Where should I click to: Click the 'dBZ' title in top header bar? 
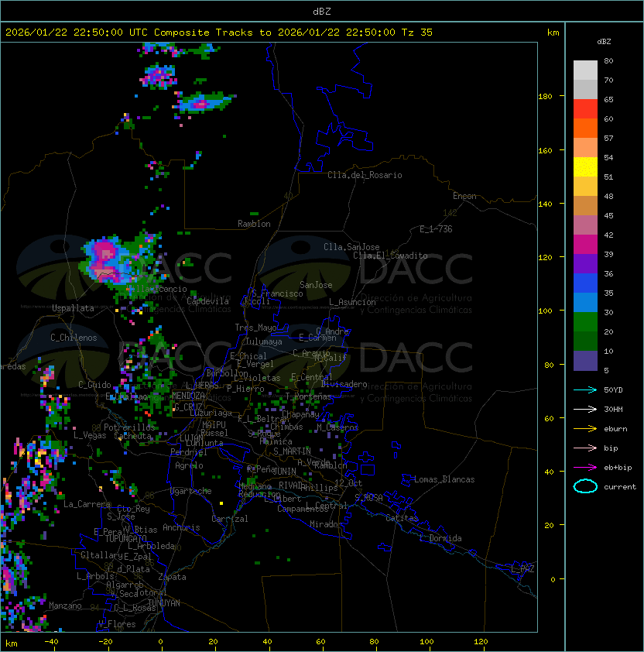tap(322, 11)
